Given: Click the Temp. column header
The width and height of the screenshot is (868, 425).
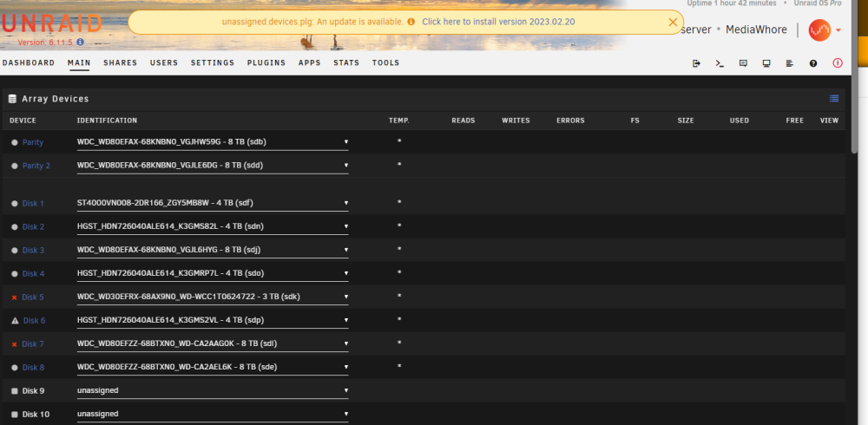Looking at the screenshot, I should [x=399, y=120].
